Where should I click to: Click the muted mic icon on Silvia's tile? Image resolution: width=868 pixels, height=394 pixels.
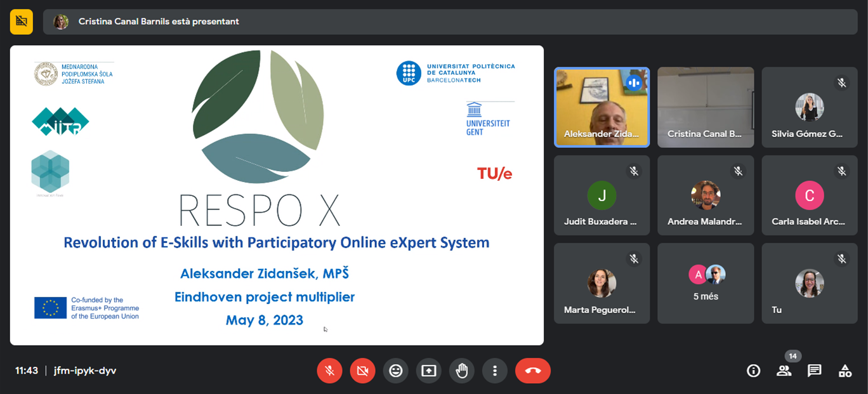[x=842, y=82]
